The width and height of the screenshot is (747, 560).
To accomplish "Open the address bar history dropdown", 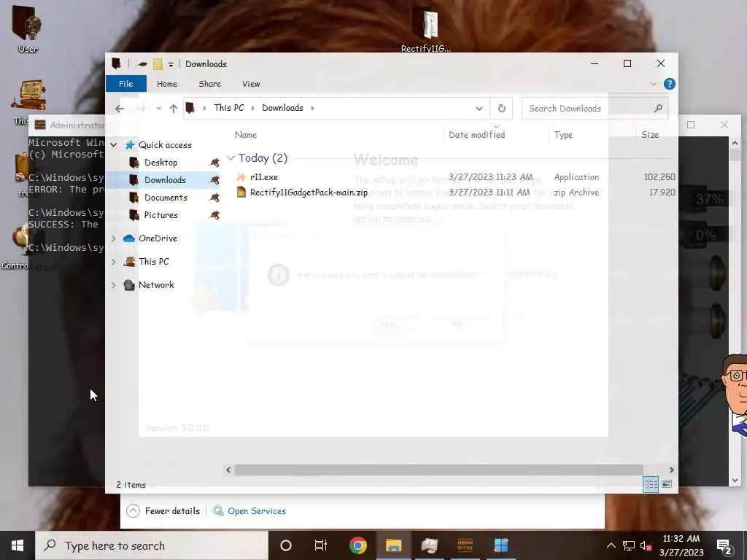I will (479, 109).
